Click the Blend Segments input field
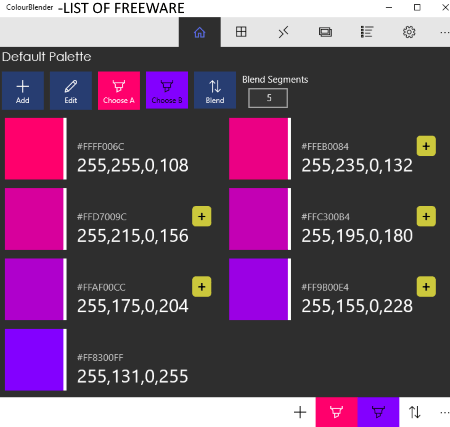Screen dimensions: 450x427 268,98
